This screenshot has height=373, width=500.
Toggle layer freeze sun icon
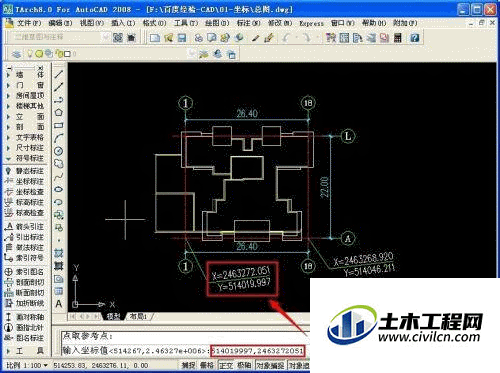(39, 53)
